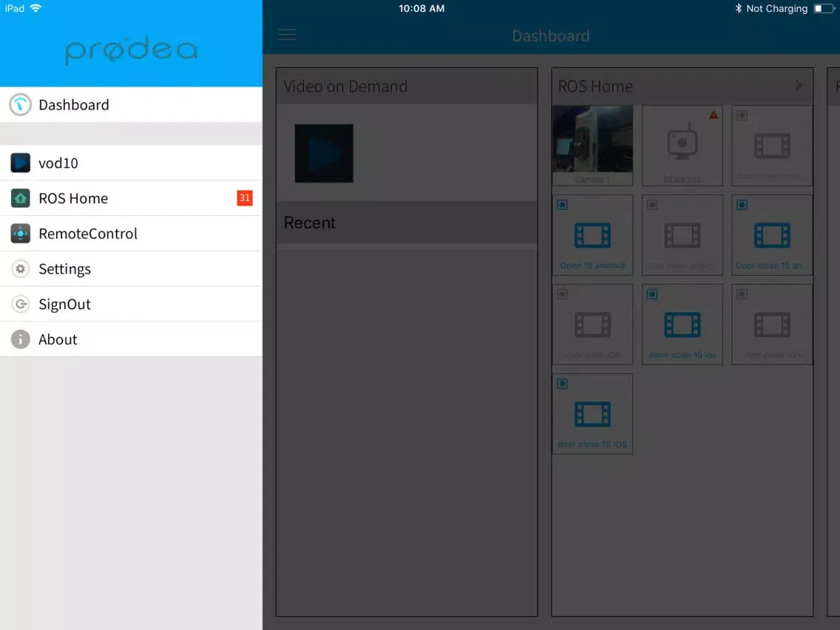The width and height of the screenshot is (840, 630).
Task: Toggle the door close iOS status indicator
Action: click(742, 294)
